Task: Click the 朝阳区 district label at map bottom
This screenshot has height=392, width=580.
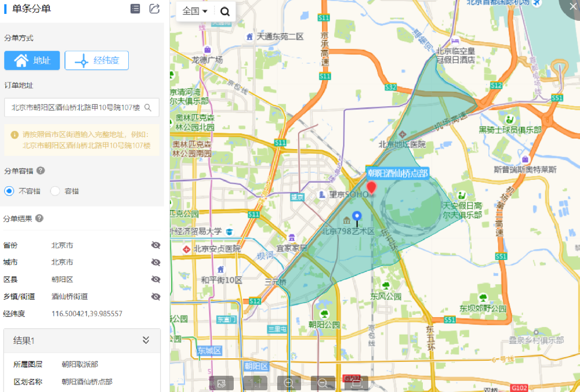Action: click(256, 366)
